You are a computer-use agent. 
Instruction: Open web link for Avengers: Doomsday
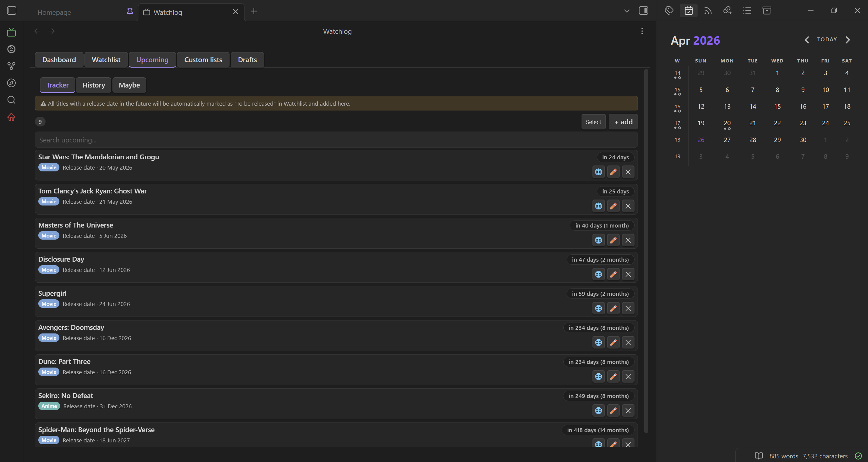[598, 342]
